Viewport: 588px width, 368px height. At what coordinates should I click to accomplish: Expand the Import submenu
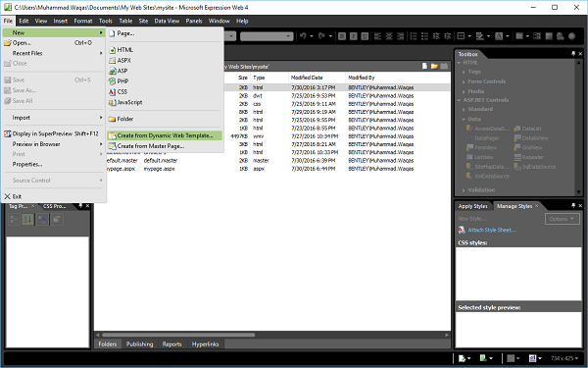[x=53, y=118]
